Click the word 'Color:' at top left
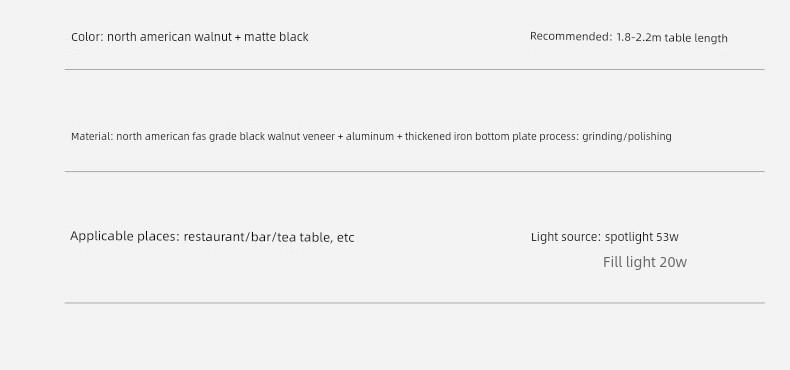790x370 pixels. [x=88, y=37]
